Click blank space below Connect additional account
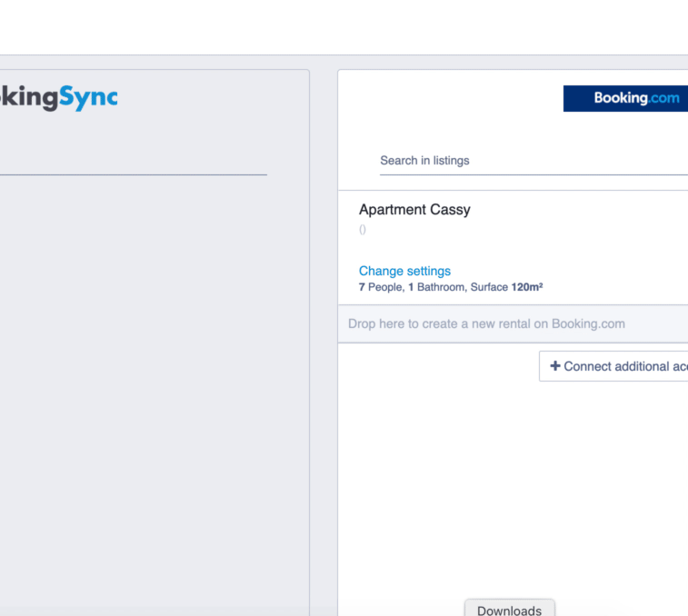 pyautogui.click(x=509, y=482)
